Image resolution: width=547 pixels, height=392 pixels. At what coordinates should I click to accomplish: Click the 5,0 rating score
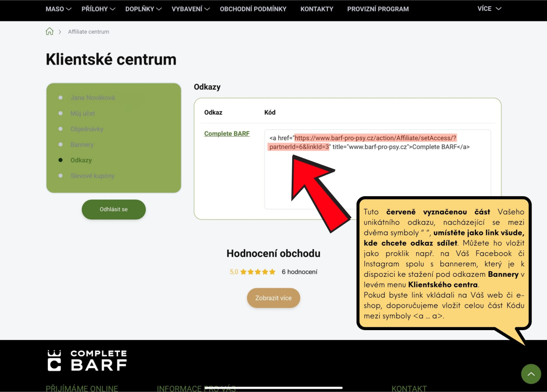[x=234, y=272]
